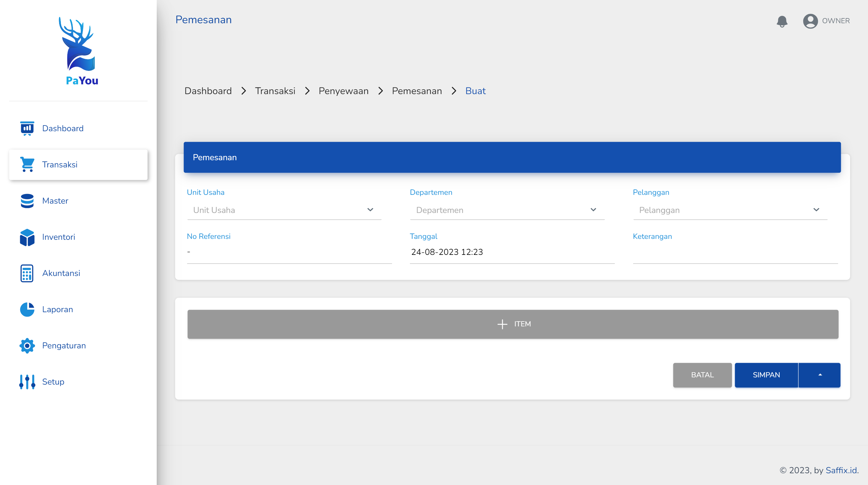Click the PaYou deer logo
The image size is (868, 485).
pos(78,51)
